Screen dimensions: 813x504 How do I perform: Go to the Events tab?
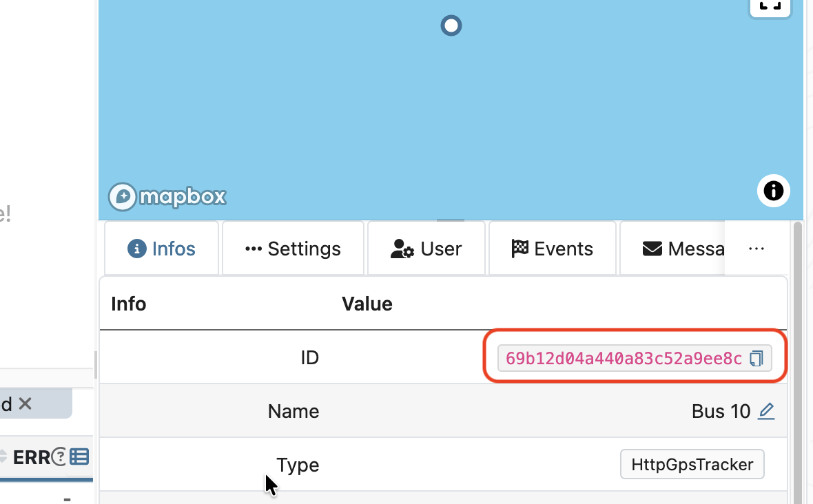[552, 249]
